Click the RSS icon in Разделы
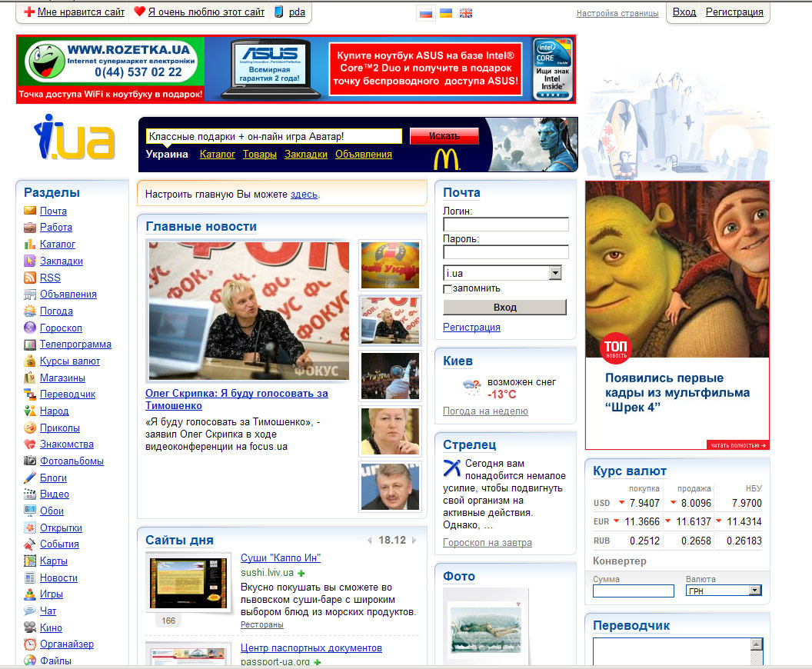812x669 pixels. tap(30, 278)
